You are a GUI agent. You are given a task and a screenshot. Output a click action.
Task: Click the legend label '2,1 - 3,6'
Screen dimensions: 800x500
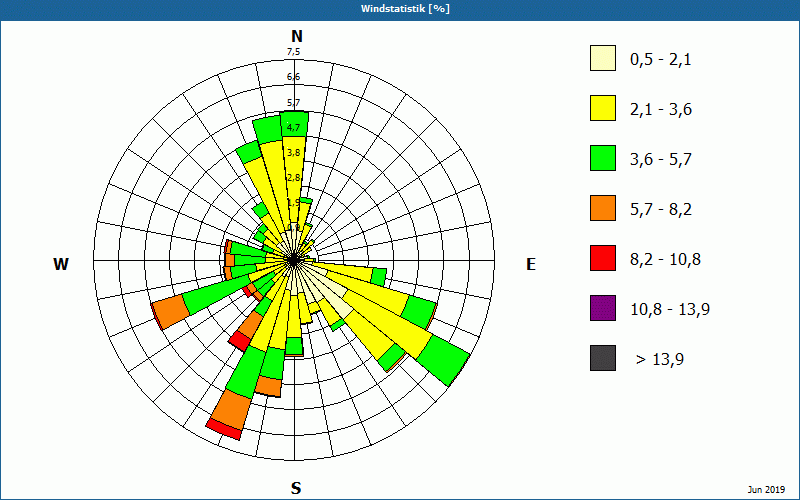(x=661, y=110)
